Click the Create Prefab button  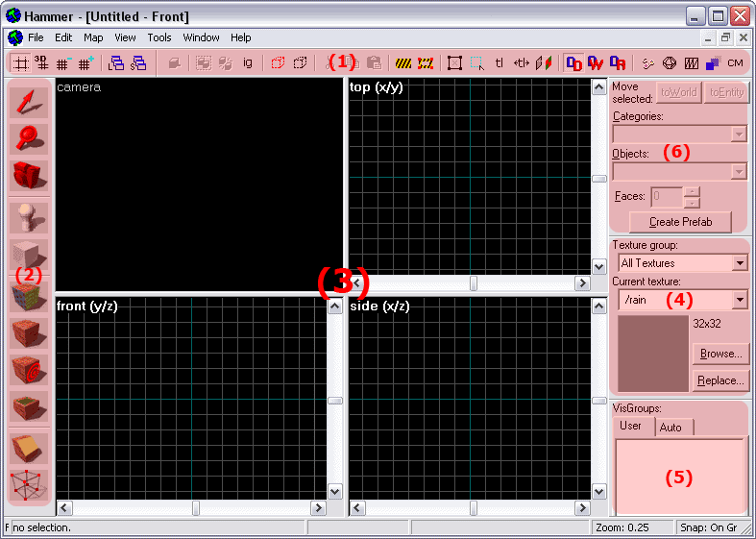[677, 222]
